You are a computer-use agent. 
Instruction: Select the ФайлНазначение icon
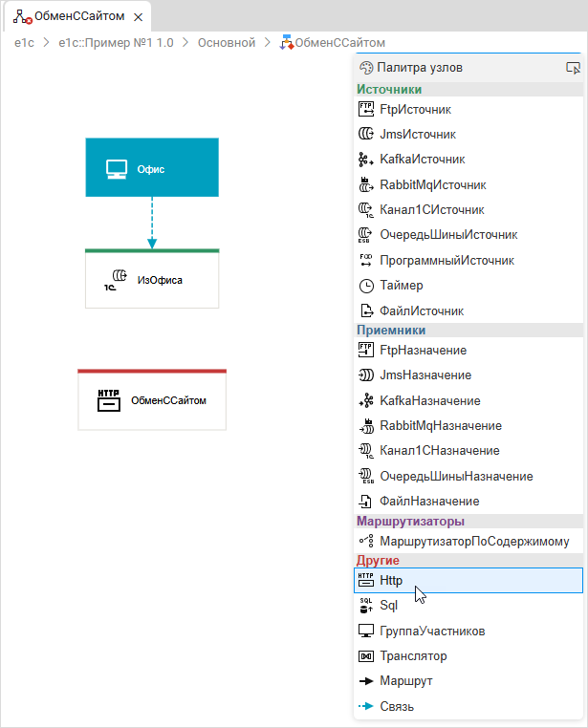[x=366, y=501]
